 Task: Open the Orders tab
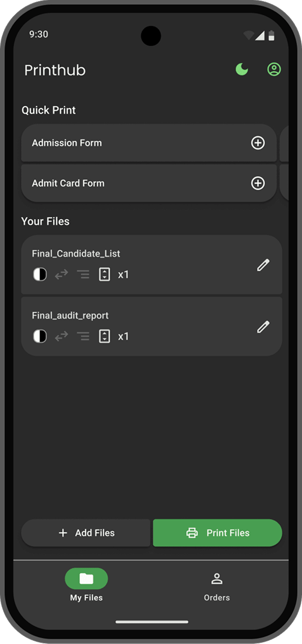[x=216, y=585]
